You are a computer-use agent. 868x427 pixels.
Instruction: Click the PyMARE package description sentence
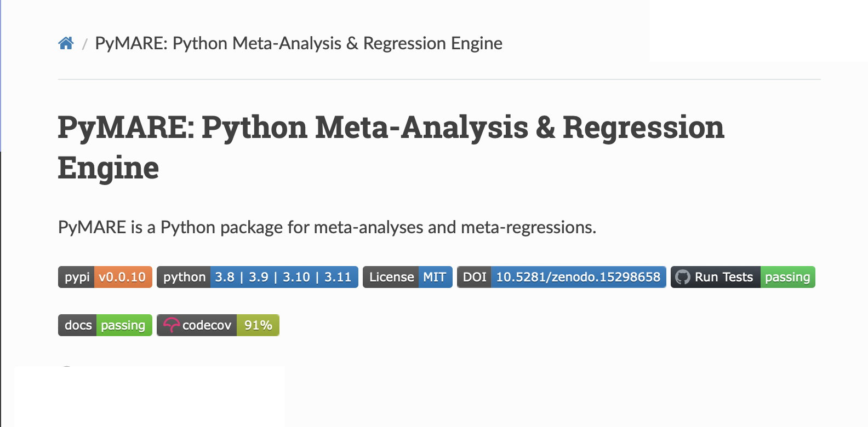327,227
